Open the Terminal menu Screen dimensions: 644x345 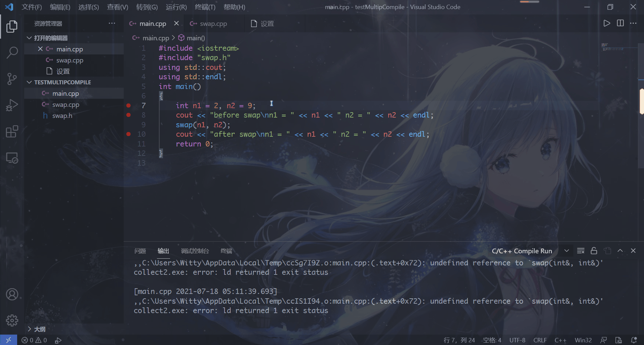tap(205, 7)
